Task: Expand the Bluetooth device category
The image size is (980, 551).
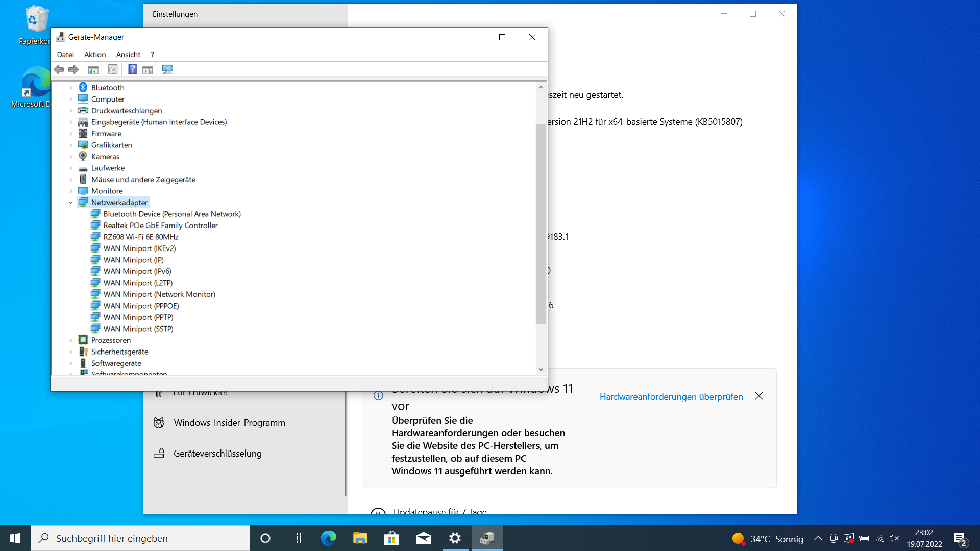Action: 71,87
